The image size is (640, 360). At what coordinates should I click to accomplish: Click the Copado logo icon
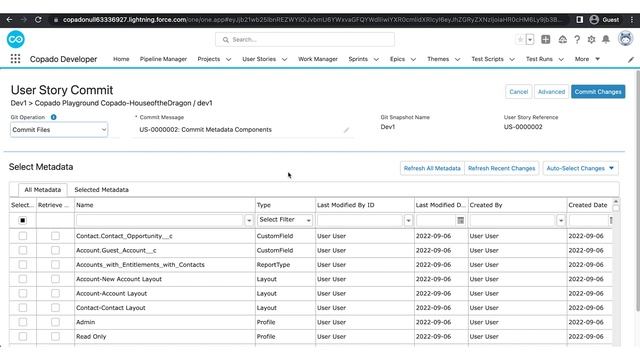16,39
